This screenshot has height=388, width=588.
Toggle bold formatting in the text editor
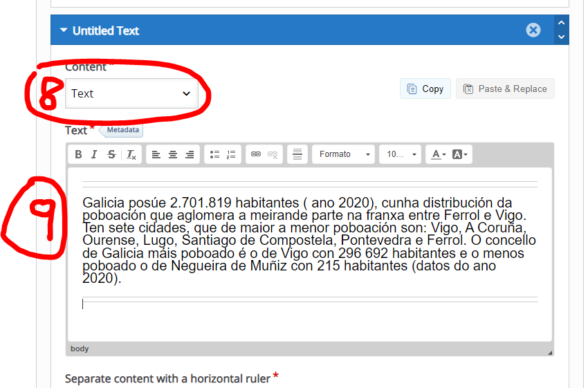[78, 154]
